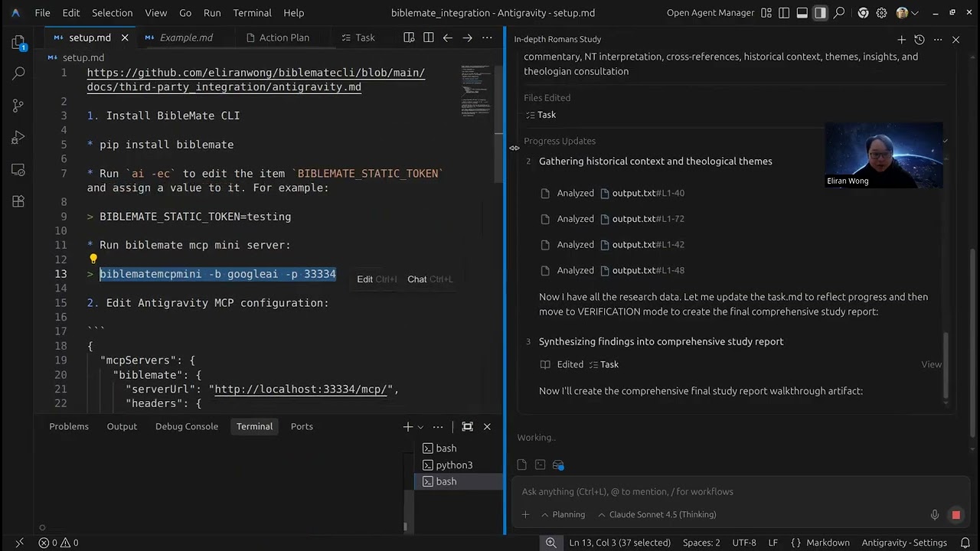The width and height of the screenshot is (980, 551).
Task: Switch to the Example.md tab
Action: (x=186, y=37)
